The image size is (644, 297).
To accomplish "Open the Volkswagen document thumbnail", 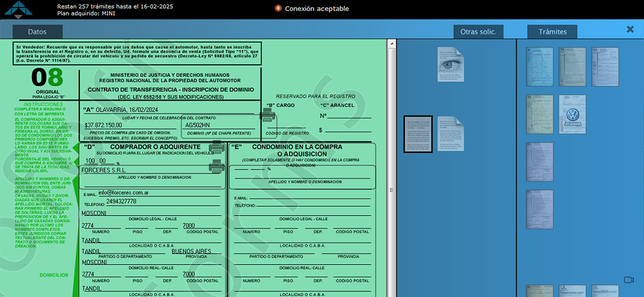I will click(572, 114).
